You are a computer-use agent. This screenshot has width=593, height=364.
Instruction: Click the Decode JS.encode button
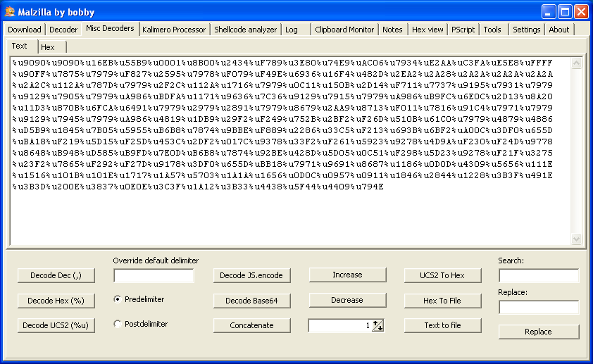[x=251, y=275]
